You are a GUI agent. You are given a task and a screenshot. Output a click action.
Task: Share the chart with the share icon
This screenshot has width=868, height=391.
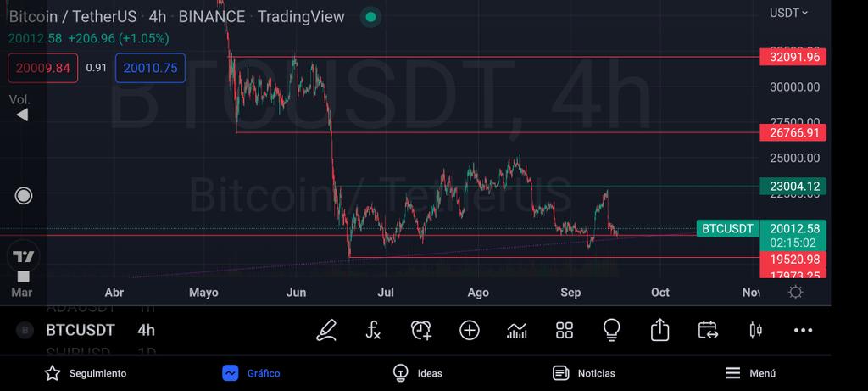click(659, 330)
